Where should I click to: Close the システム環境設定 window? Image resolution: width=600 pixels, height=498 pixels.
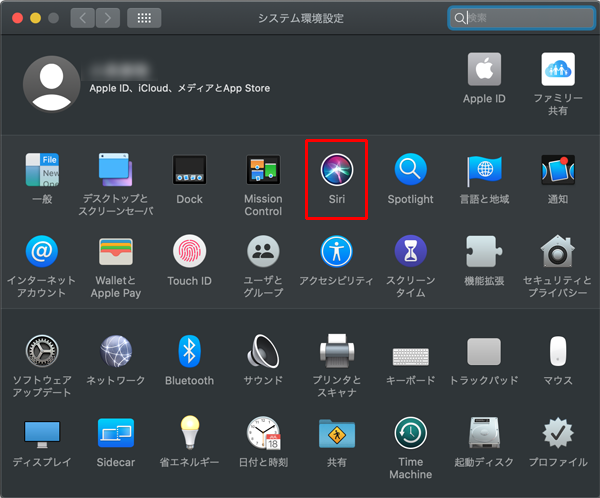coord(17,18)
